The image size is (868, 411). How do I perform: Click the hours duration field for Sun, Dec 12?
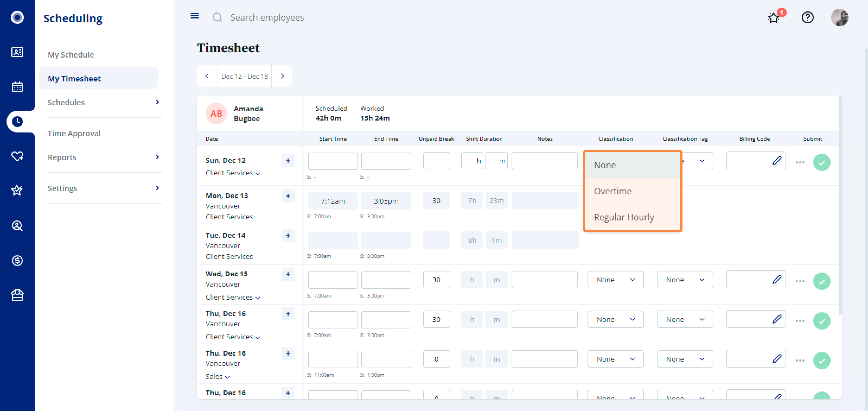click(472, 161)
